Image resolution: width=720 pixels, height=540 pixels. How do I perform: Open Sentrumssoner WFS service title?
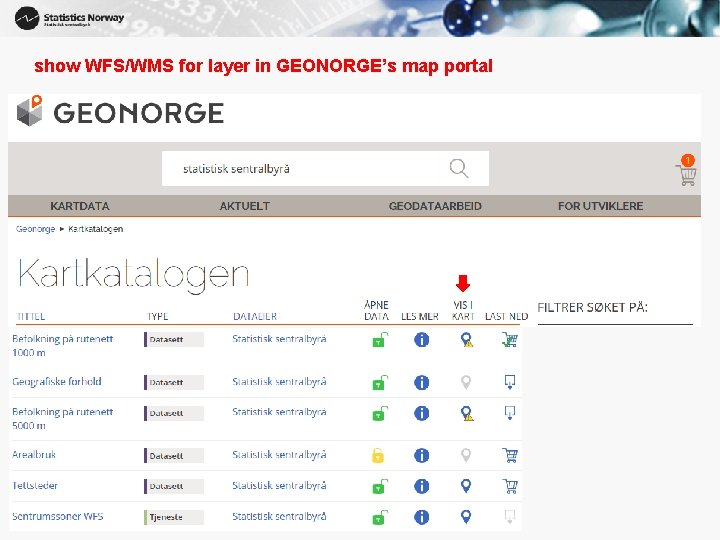(57, 516)
